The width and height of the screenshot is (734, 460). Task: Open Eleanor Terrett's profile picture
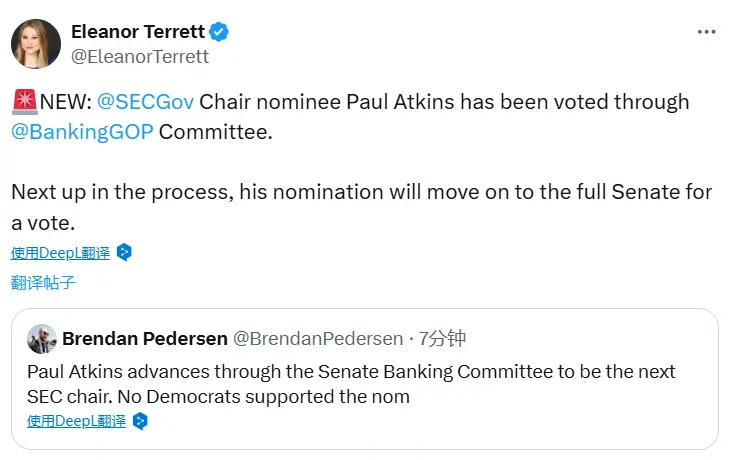click(34, 43)
